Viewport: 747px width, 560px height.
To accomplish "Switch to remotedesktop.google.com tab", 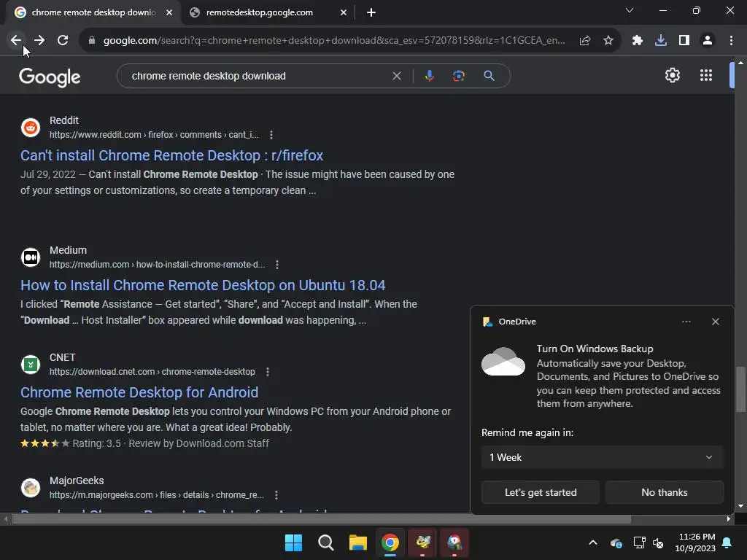I will click(259, 12).
